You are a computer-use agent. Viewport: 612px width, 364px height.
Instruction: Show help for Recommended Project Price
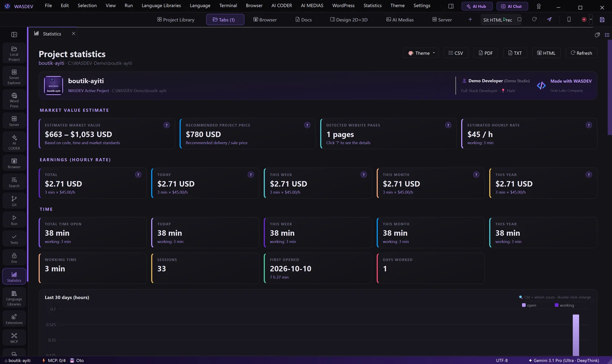[307, 125]
